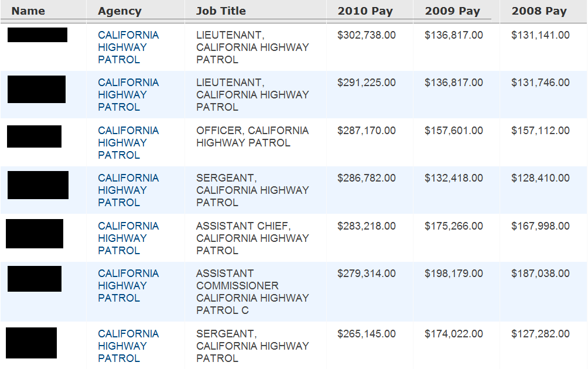Click the Officer row's California Highway Patrol link
The width and height of the screenshot is (588, 369).
(x=128, y=143)
